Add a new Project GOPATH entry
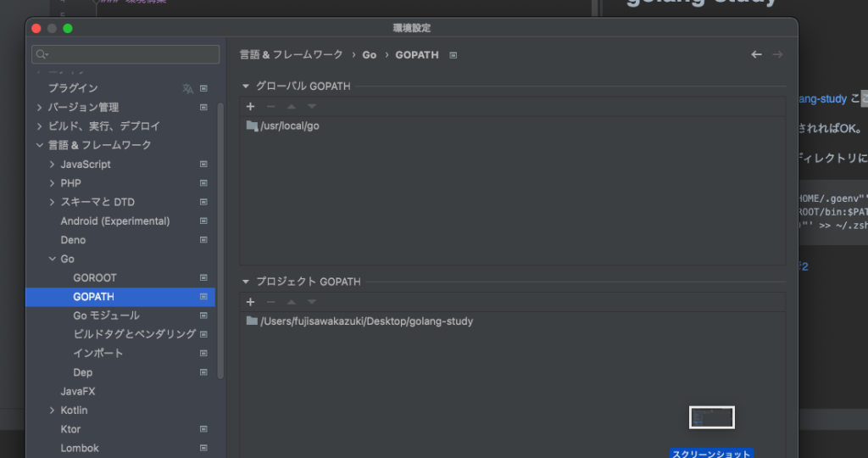868x458 pixels. tap(250, 302)
